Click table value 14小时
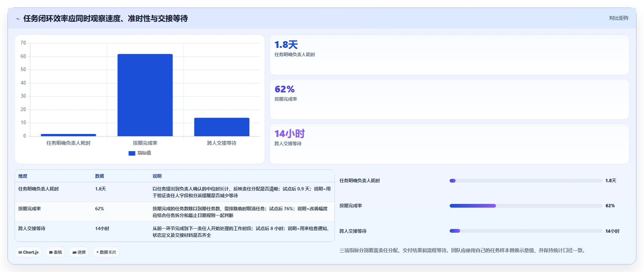The width and height of the screenshot is (644, 272). tap(102, 229)
